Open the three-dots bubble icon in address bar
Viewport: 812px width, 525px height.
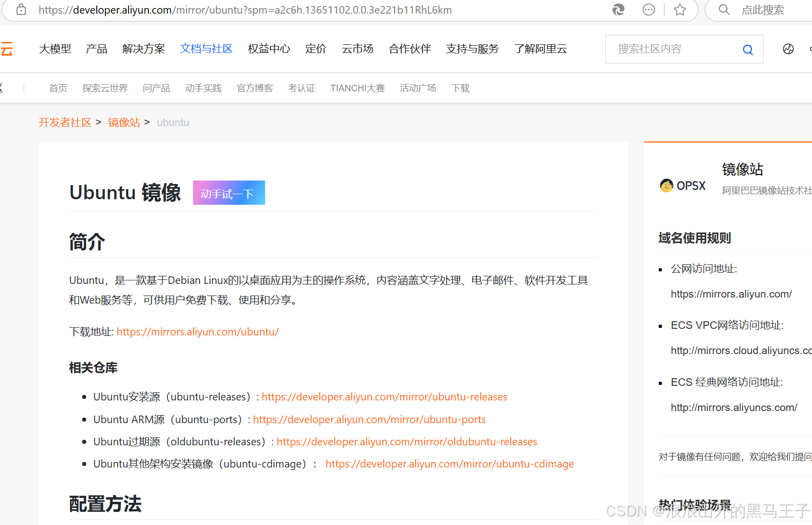pyautogui.click(x=649, y=10)
